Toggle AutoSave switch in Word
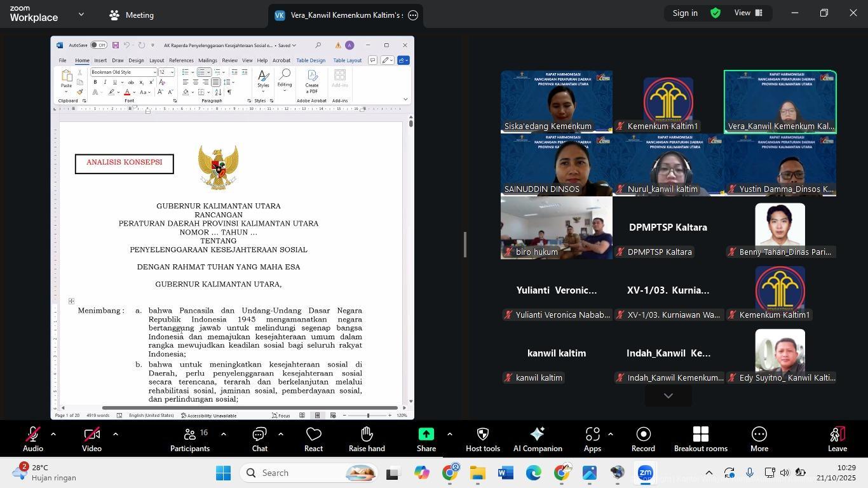Screen dimensions: 868x488 [x=98, y=45]
